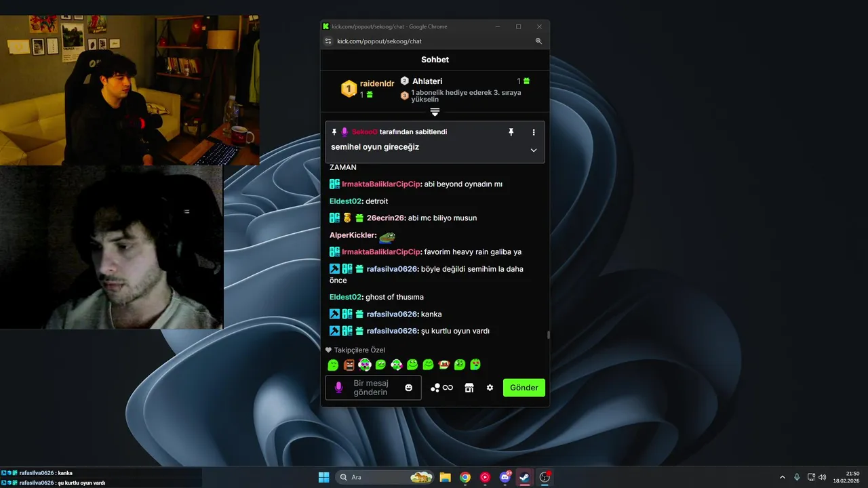
Task: Open File Explorer from taskbar
Action: click(x=445, y=477)
